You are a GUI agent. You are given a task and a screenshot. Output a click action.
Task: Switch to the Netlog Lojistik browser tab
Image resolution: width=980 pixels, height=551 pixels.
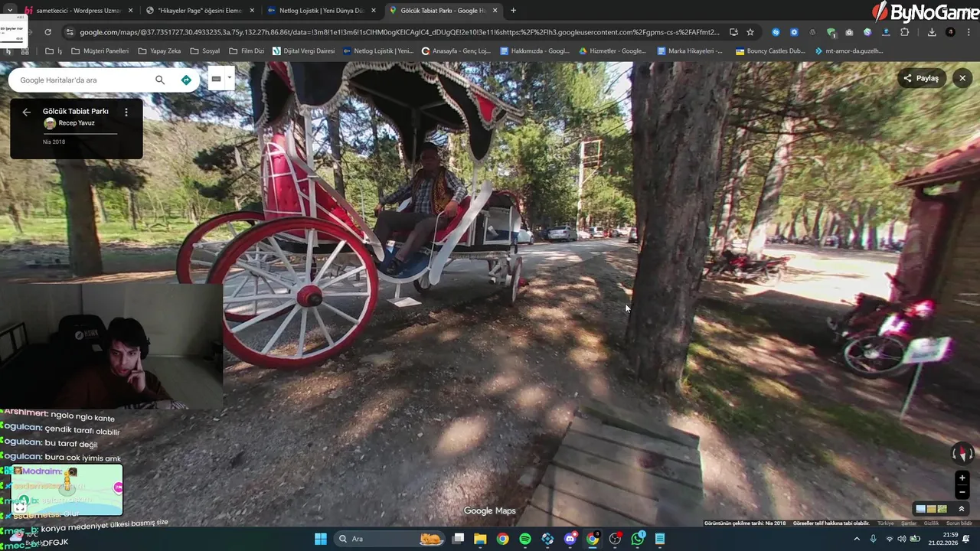322,11
